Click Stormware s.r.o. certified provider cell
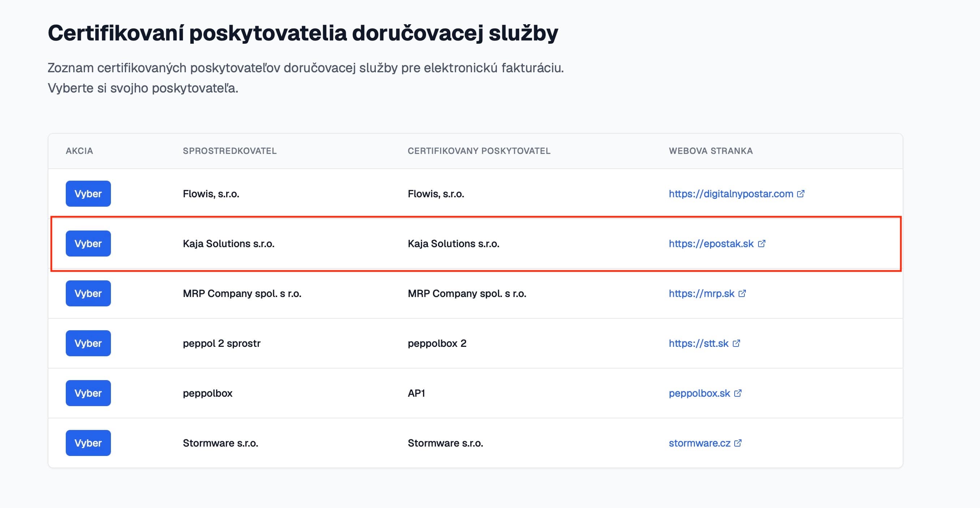Screen dimensions: 980x508 (446, 443)
